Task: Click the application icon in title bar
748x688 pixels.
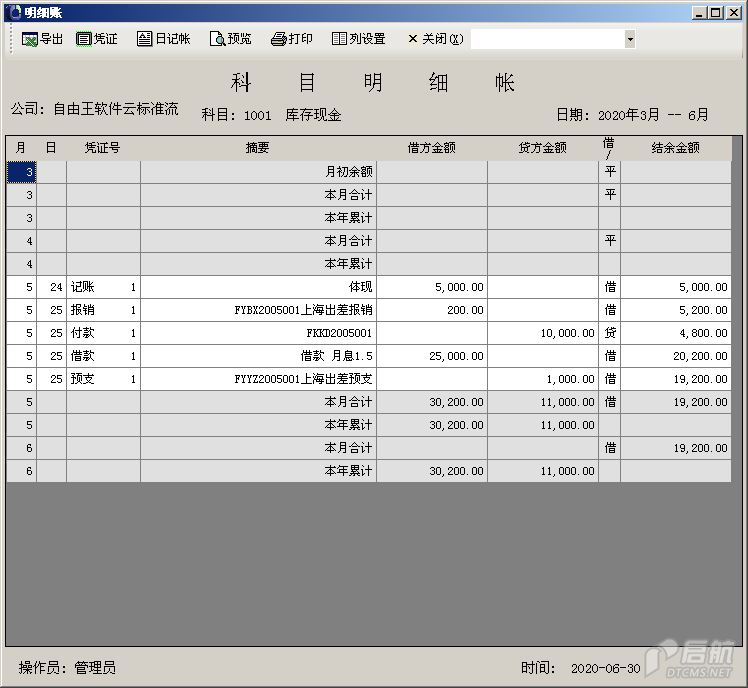Action: click(x=13, y=12)
